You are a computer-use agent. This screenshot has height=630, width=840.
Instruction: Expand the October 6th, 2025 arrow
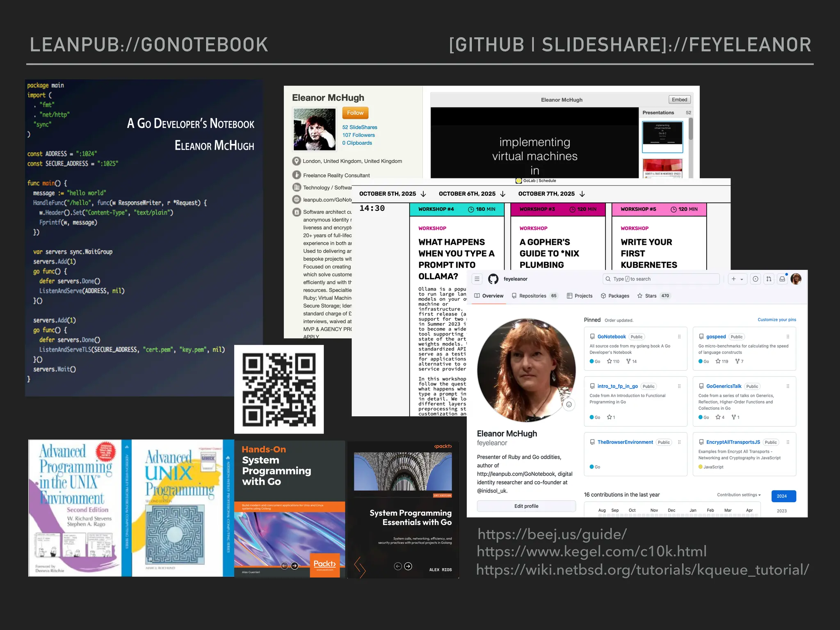point(503,194)
